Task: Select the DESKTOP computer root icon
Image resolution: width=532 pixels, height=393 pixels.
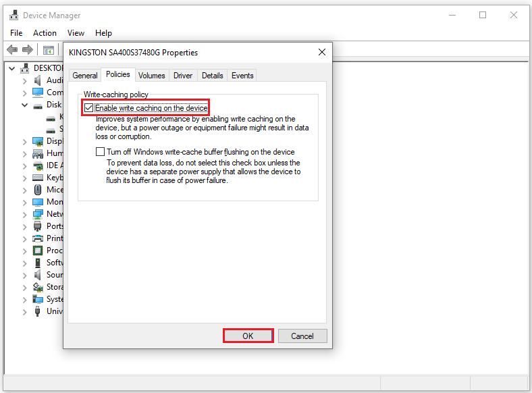Action: (x=25, y=68)
